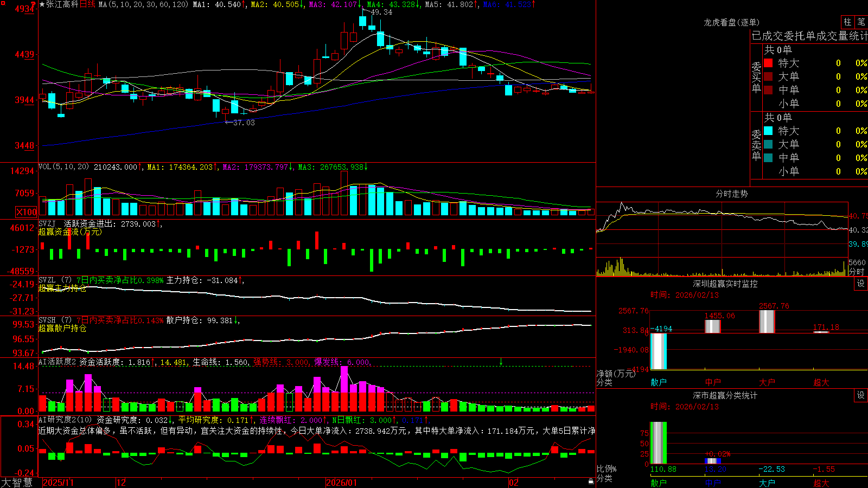Click the 张江高科 stock name
Image resolution: width=868 pixels, height=488 pixels.
62,4
